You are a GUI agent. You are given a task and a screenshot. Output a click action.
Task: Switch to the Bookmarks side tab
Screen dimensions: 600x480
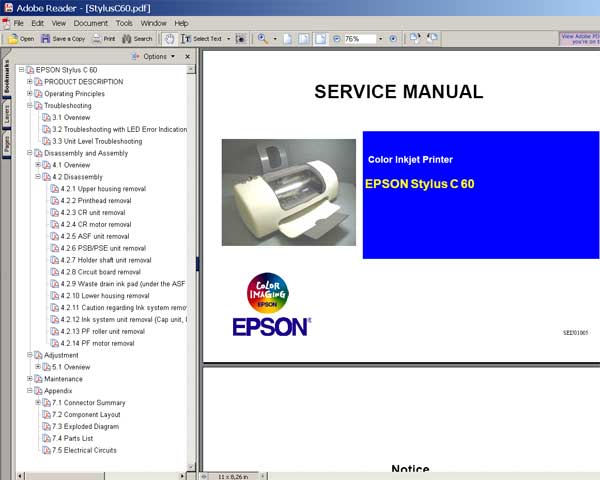coord(7,77)
